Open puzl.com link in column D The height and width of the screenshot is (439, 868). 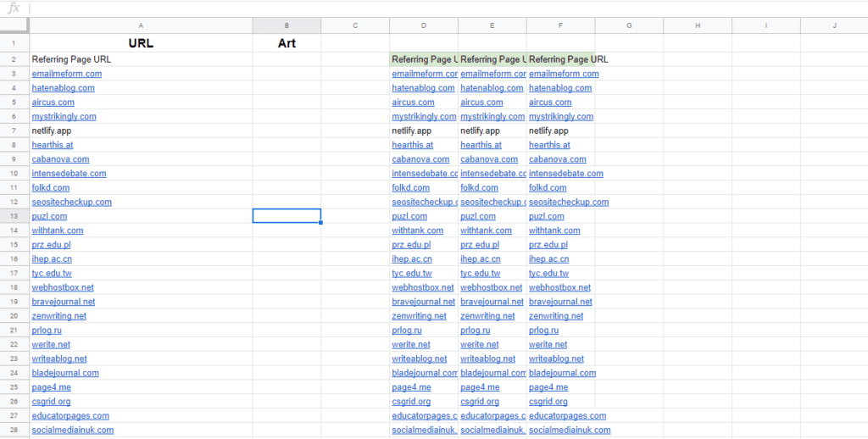[x=409, y=216]
